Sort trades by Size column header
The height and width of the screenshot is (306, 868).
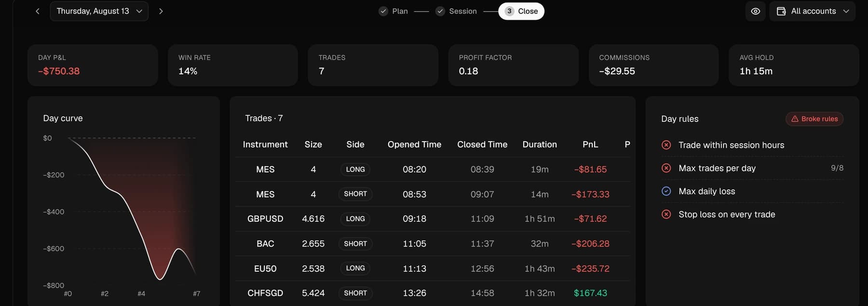pyautogui.click(x=313, y=145)
